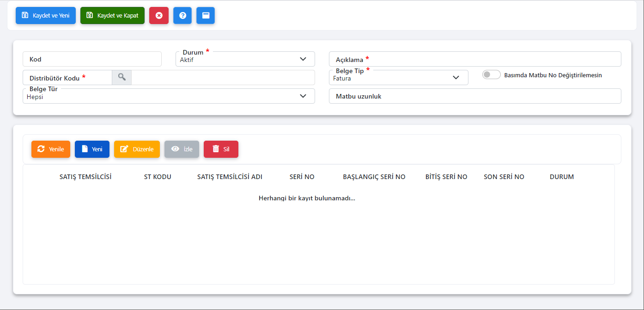Click the Düzenle edit button

click(x=137, y=149)
